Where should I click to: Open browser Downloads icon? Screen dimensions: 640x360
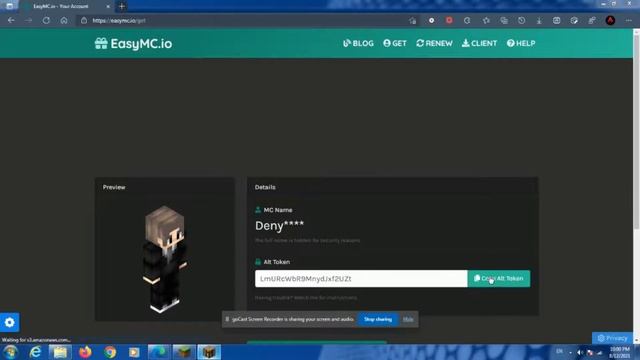point(539,20)
